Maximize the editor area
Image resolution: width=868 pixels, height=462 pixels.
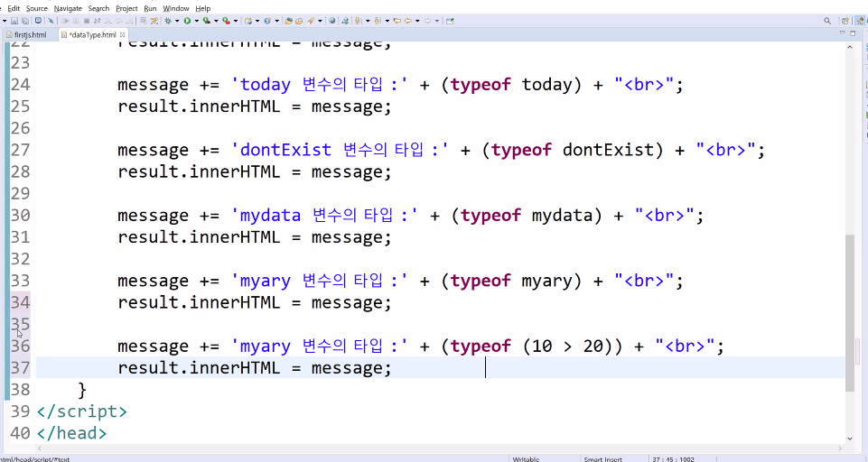coord(853,33)
